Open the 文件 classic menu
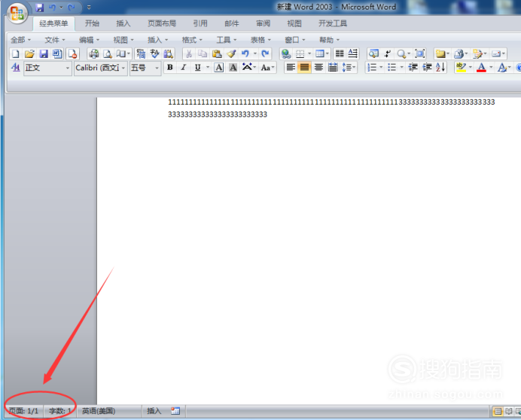Viewport: 521px width, 420px height. 55,40
